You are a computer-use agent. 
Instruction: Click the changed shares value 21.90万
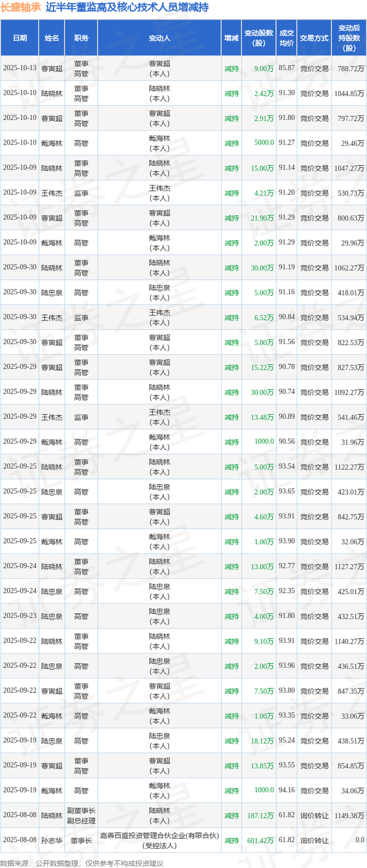point(262,218)
